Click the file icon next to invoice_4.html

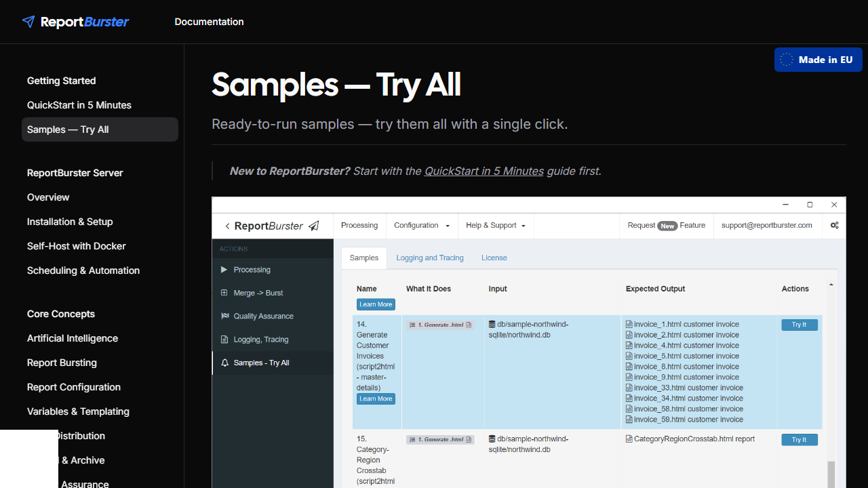point(629,346)
